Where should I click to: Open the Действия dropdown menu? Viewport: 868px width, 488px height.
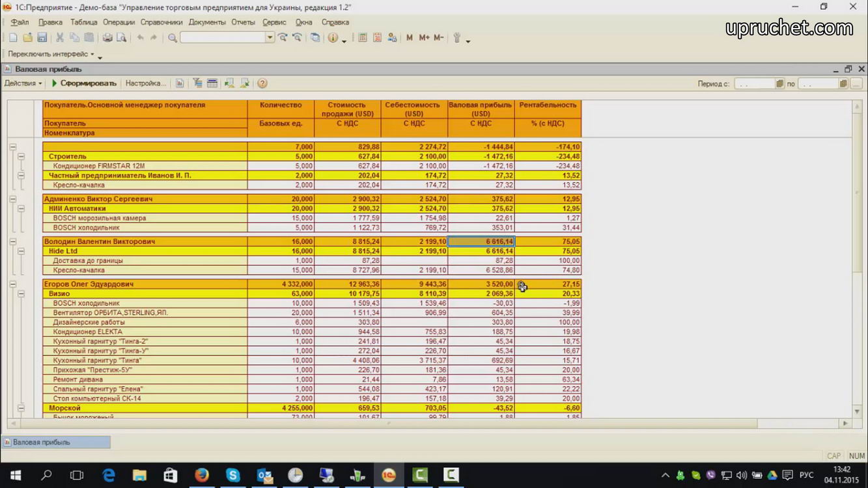(x=23, y=83)
